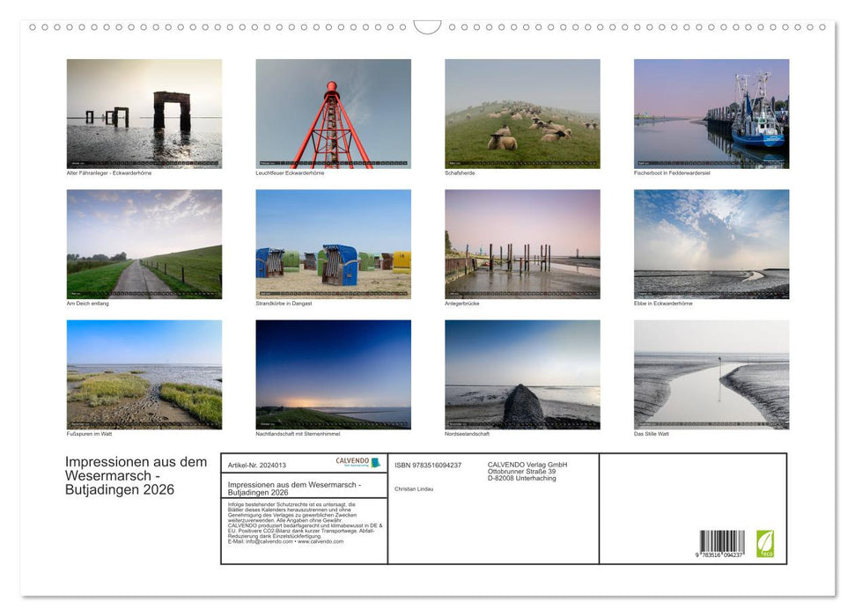Viewport: 855px width, 616px height.
Task: Click the Alter Fähranleger - Eckwarderhörne thumbnail
Action: (144, 114)
